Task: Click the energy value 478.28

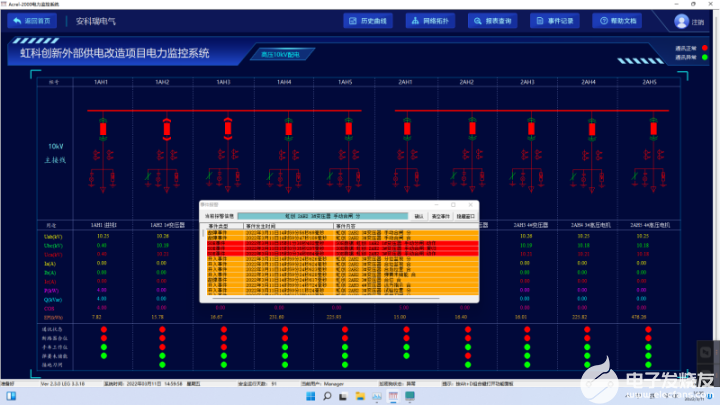Action: 639,317
